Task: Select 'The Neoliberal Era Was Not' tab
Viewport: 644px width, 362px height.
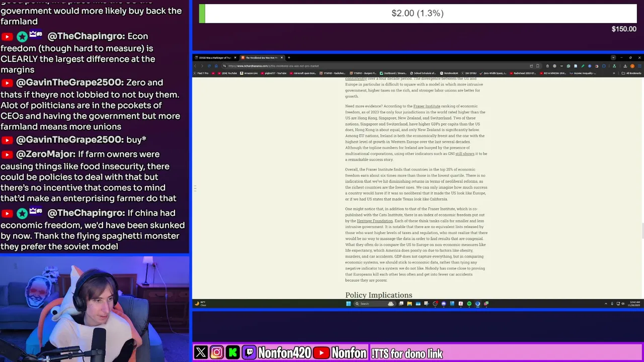Action: coord(261,57)
